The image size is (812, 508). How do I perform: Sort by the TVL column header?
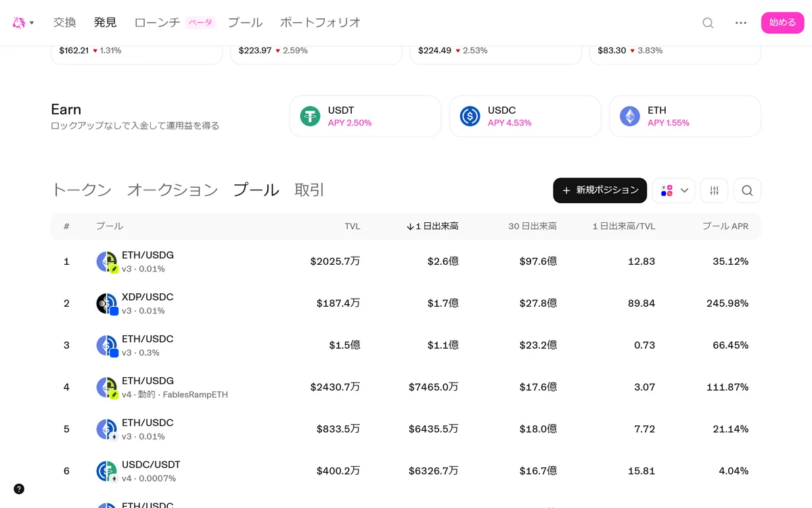coord(353,226)
